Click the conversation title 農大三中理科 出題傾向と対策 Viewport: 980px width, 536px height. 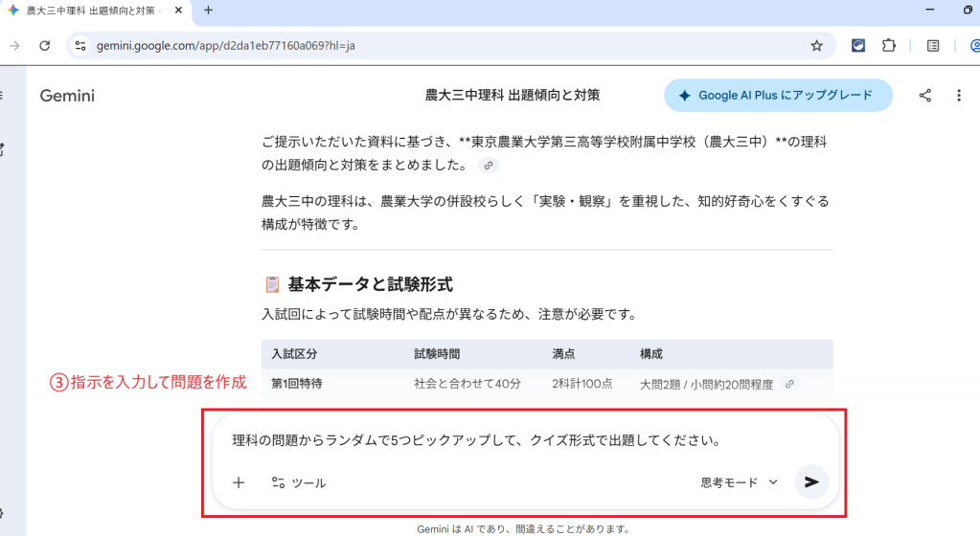pos(513,96)
